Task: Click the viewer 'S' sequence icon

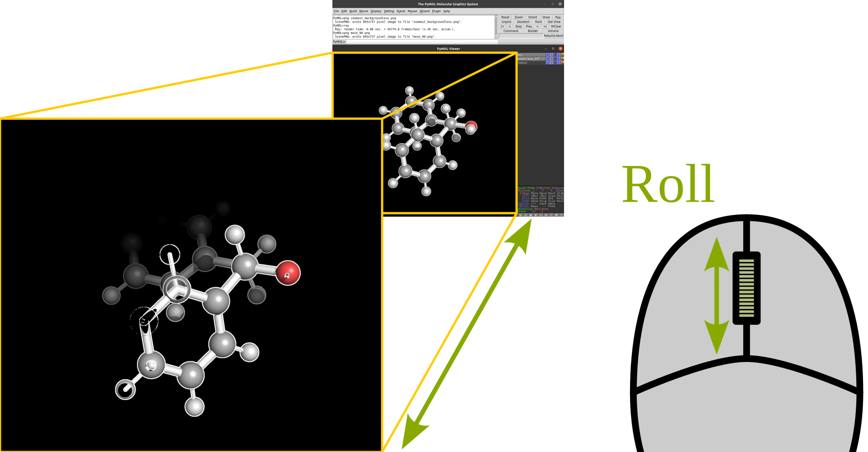Action: pyautogui.click(x=551, y=215)
